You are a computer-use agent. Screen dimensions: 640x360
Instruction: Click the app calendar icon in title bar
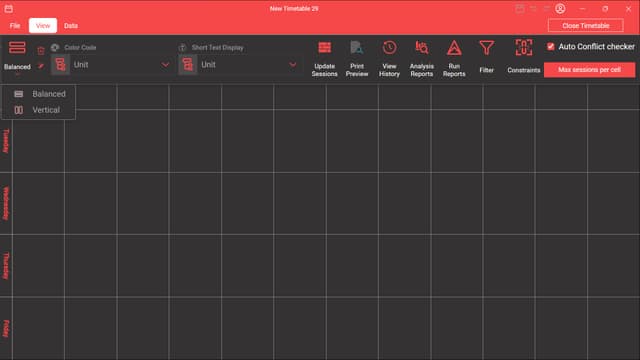click(x=9, y=9)
